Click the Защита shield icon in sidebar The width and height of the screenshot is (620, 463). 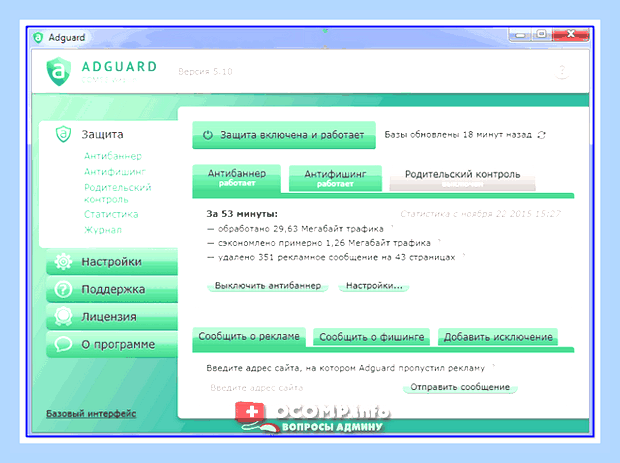point(63,134)
